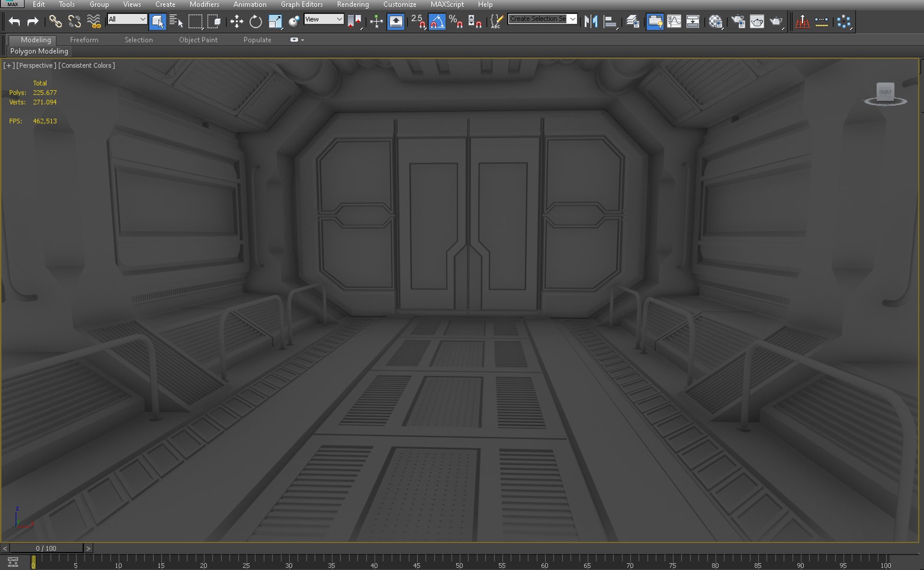924x570 pixels.
Task: Open the Modifiers menu
Action: [x=204, y=4]
